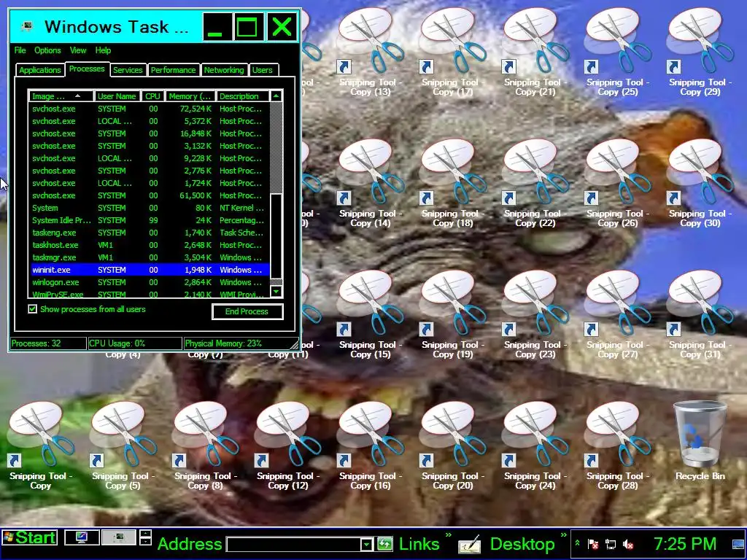Click the muted volume tray icon
The width and height of the screenshot is (747, 560).
628,544
